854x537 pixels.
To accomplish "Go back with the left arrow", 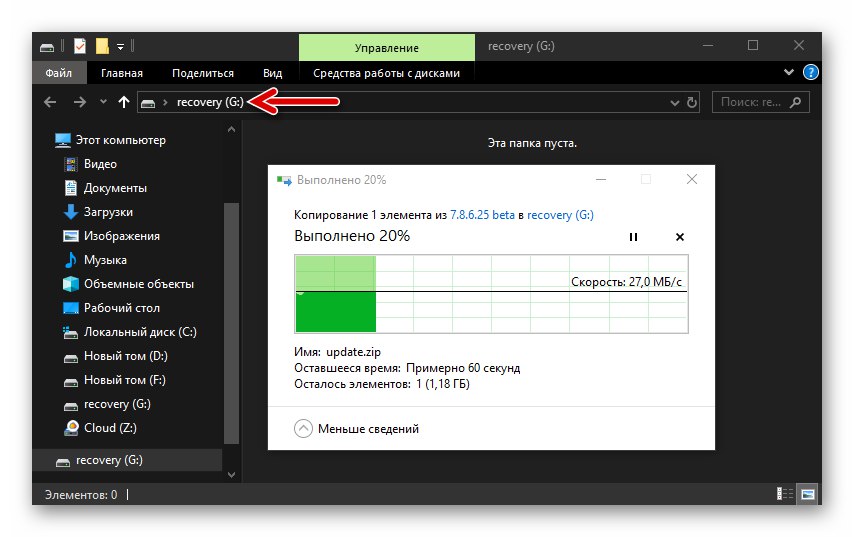I will pyautogui.click(x=50, y=102).
